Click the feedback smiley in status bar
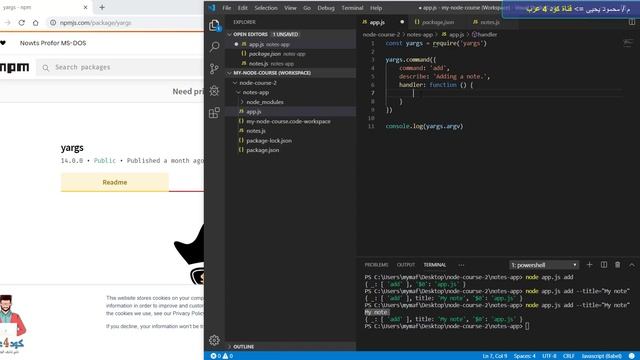This screenshot has height=360, width=640. [x=632, y=356]
